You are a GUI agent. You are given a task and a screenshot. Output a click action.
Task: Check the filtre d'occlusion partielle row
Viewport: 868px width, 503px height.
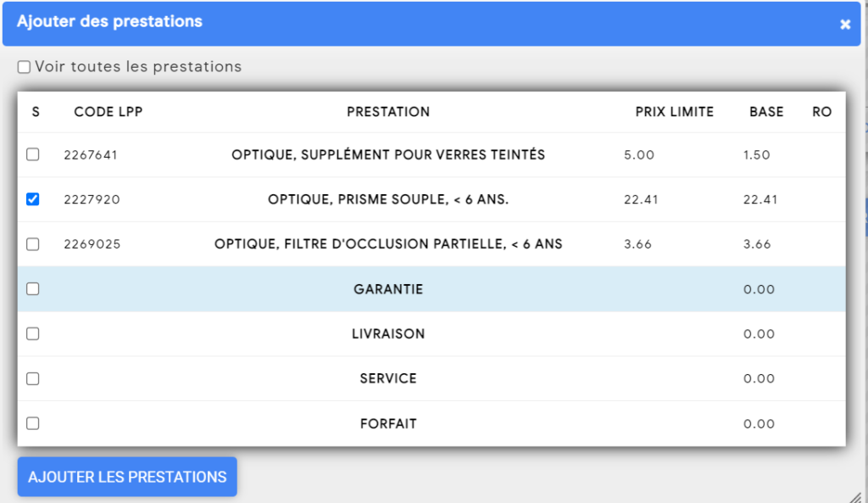coord(33,243)
